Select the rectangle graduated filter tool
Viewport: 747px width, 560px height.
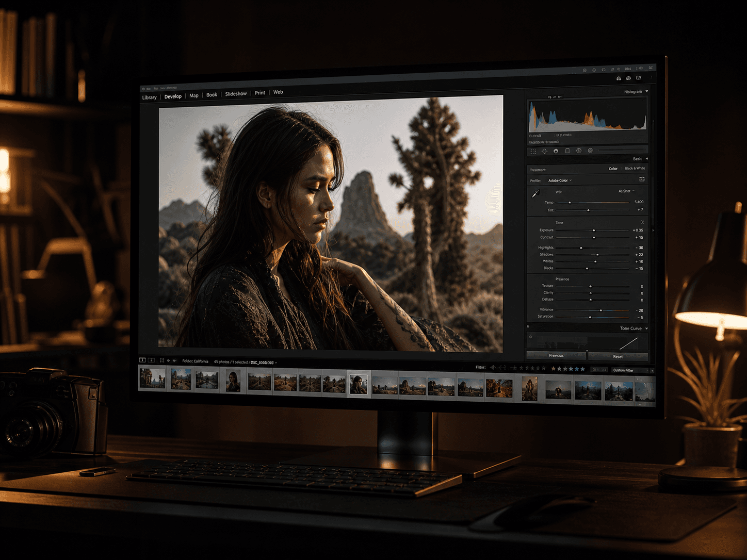(x=567, y=151)
